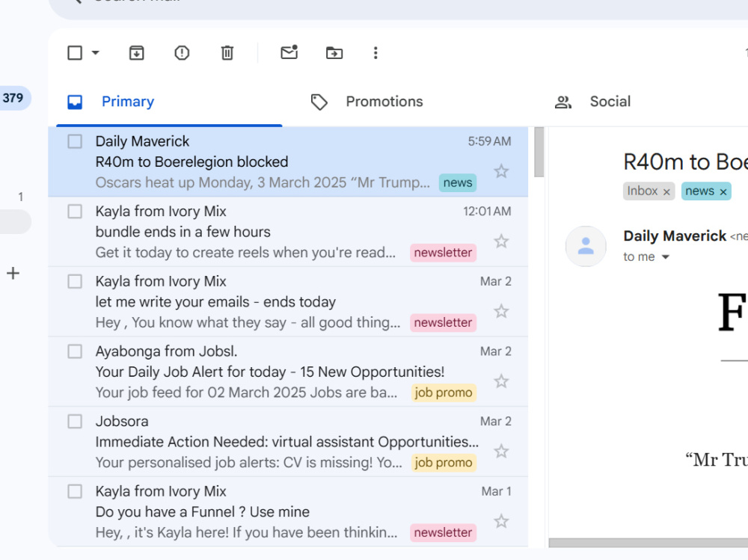Click the Mark as unread envelope icon

pyautogui.click(x=289, y=52)
